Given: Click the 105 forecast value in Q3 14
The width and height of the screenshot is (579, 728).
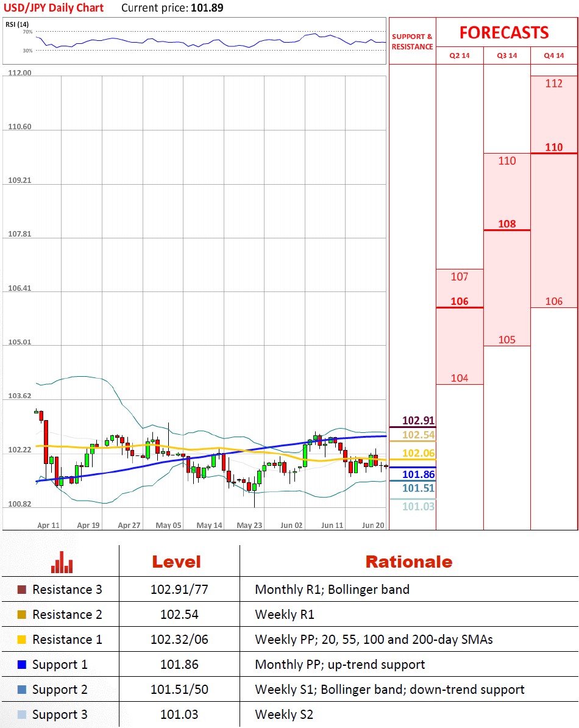Looking at the screenshot, I should (507, 340).
